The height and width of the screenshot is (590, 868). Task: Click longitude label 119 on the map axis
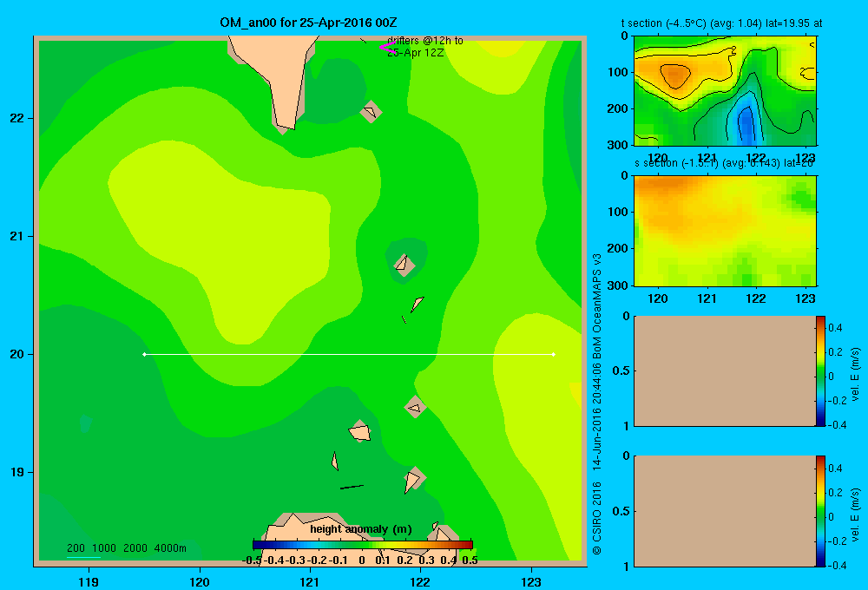(x=89, y=581)
